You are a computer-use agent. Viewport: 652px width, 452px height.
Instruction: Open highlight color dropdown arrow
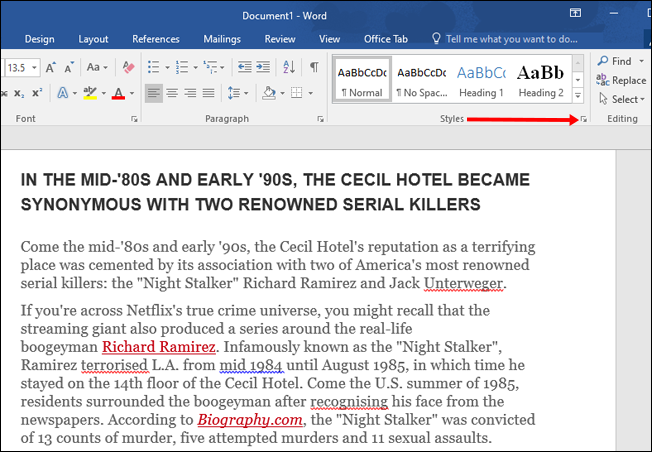click(x=104, y=94)
